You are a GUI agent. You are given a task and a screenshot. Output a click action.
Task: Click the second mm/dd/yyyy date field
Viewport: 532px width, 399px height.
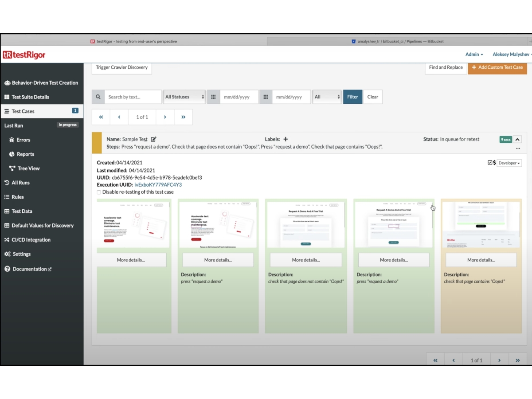point(291,97)
